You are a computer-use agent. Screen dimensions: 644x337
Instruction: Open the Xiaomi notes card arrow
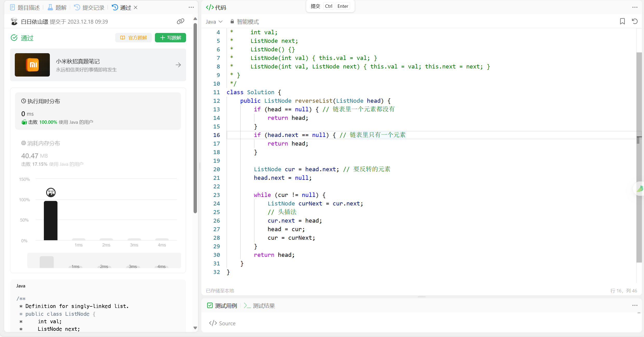[178, 65]
